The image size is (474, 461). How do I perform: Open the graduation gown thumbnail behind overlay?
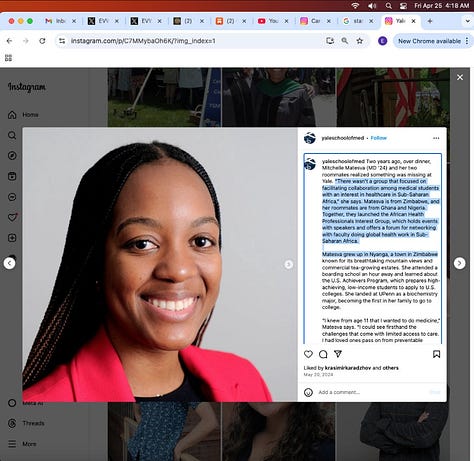[x=279, y=97]
